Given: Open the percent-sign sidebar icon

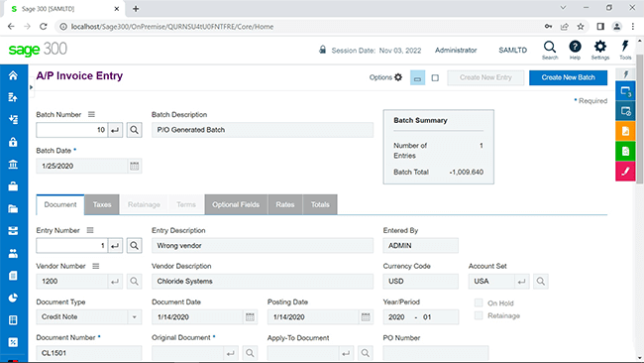Looking at the screenshot, I should [x=13, y=342].
